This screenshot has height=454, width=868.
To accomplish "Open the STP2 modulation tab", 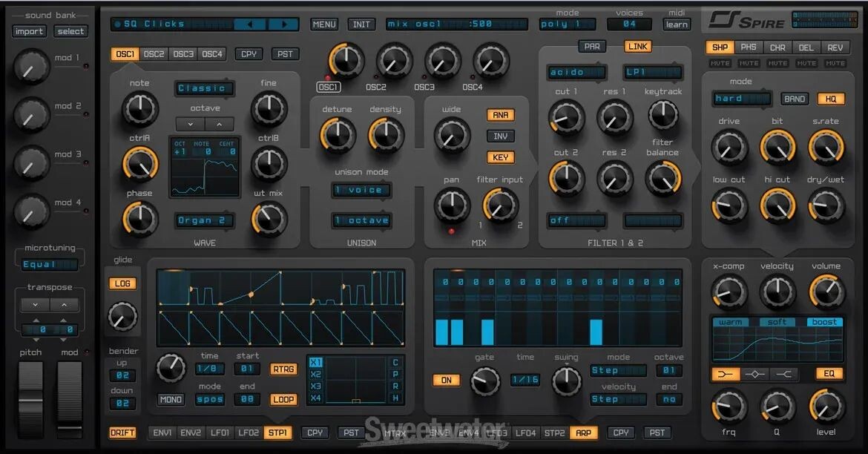I will 554,433.
